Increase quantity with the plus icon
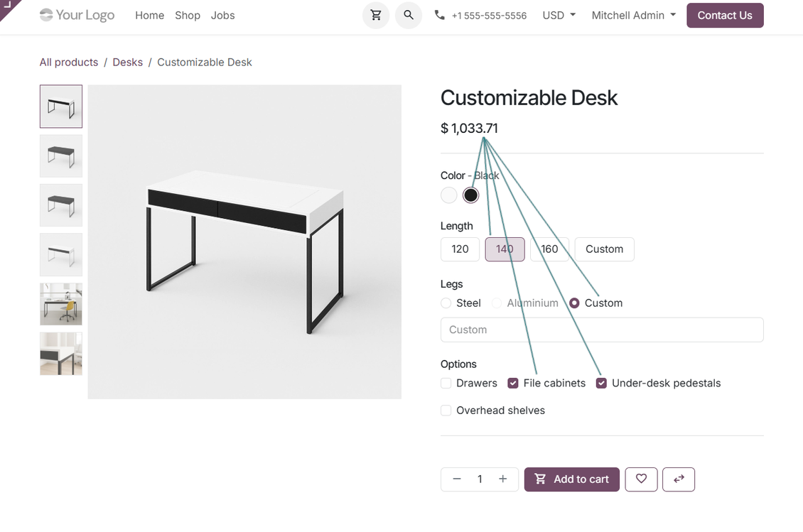This screenshot has width=803, height=532. tap(503, 479)
